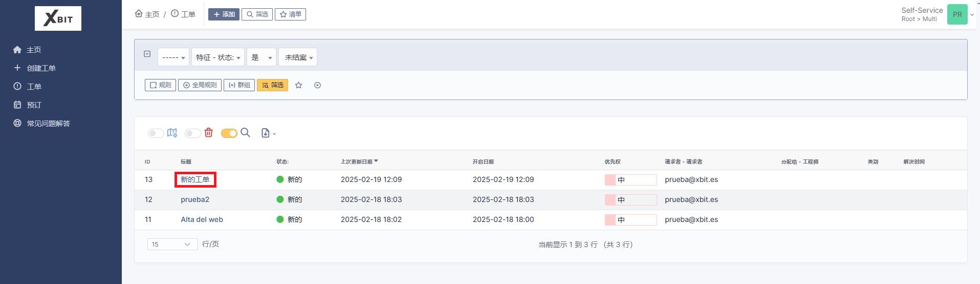Open the 特征 - 状态 field dropdown
Viewport: 980px width, 284px height.
(x=218, y=57)
